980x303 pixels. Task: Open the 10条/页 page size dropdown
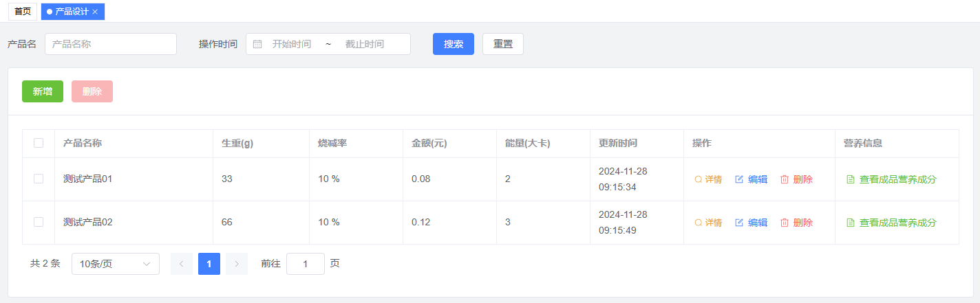coord(116,264)
